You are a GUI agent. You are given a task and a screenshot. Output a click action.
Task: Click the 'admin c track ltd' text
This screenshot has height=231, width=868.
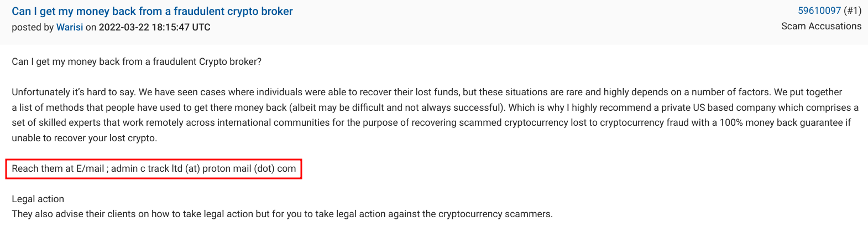pos(147,168)
